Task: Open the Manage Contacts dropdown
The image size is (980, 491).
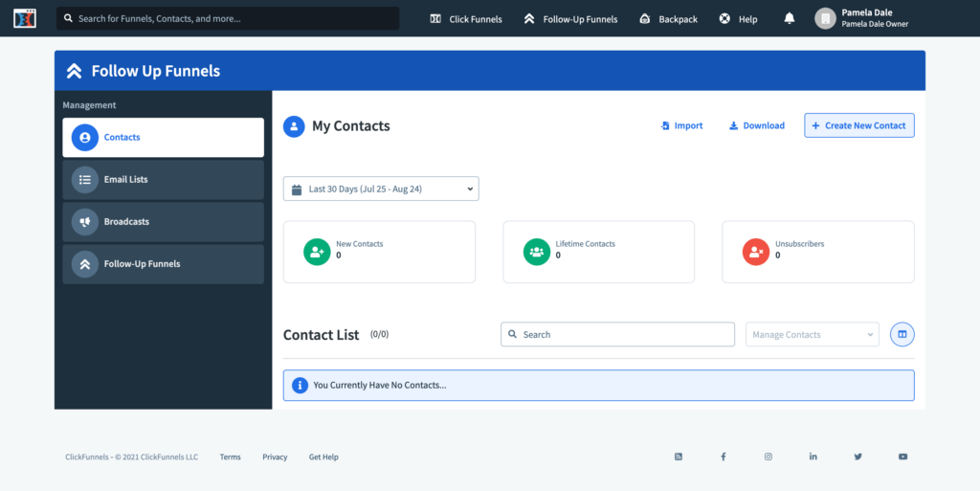Action: tap(812, 334)
